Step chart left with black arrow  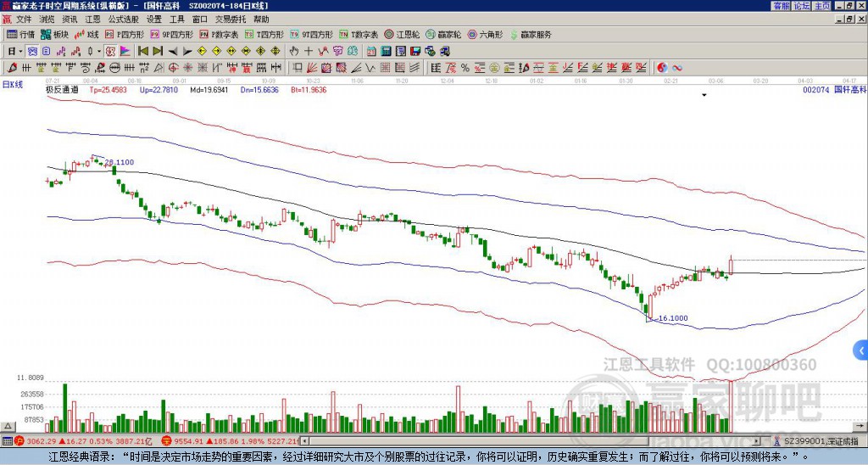173,52
